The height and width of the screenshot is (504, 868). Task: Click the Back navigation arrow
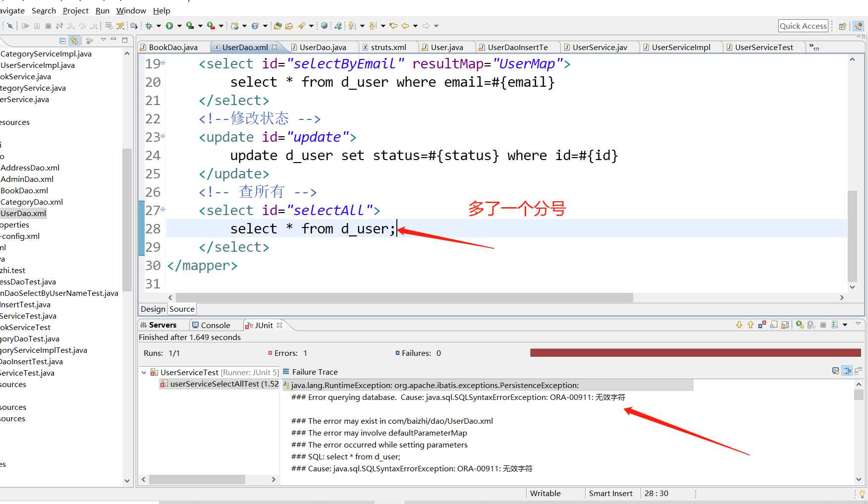point(405,26)
